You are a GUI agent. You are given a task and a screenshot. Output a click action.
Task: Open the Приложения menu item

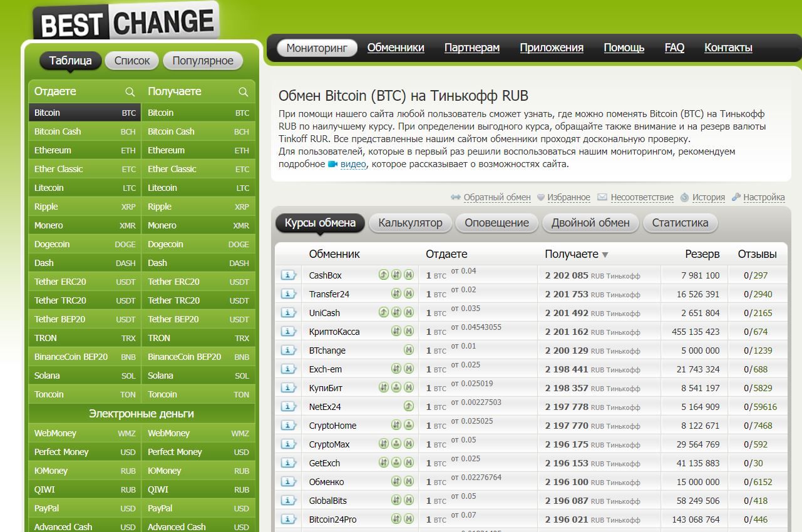552,48
